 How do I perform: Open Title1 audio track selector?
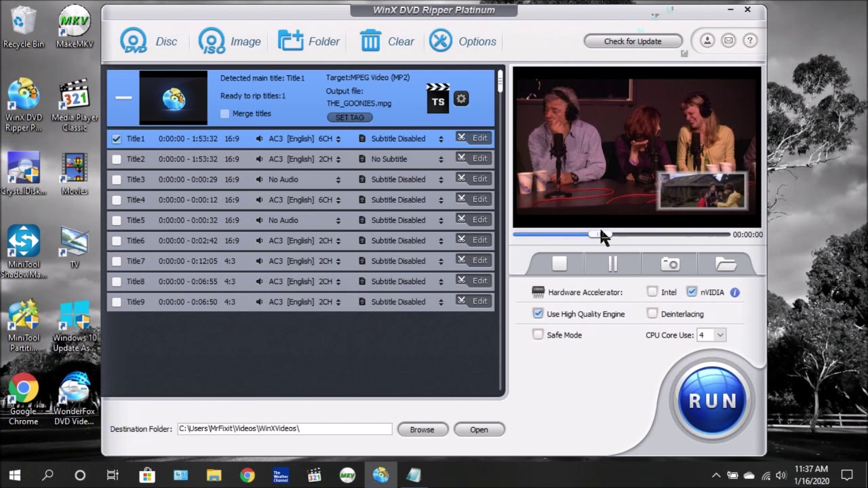point(338,139)
